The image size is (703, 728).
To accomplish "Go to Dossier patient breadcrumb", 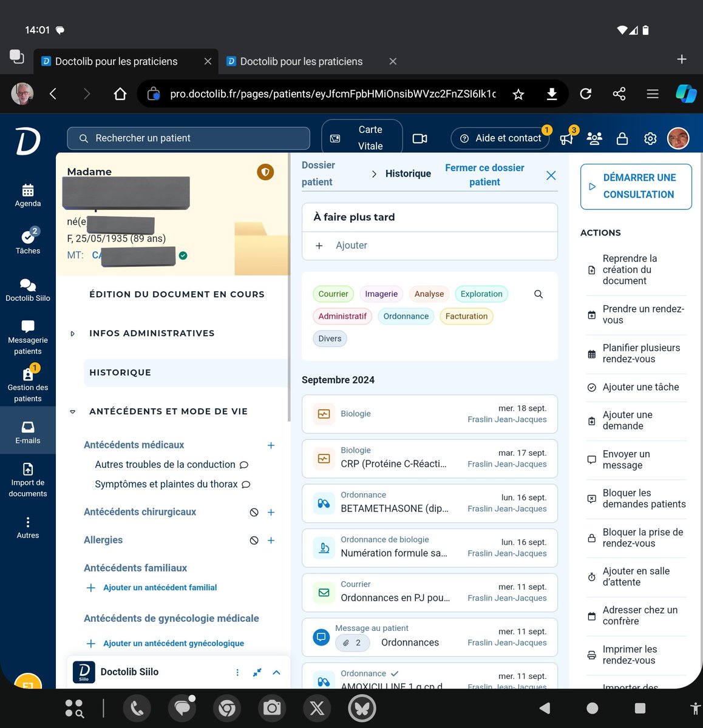I will [318, 174].
